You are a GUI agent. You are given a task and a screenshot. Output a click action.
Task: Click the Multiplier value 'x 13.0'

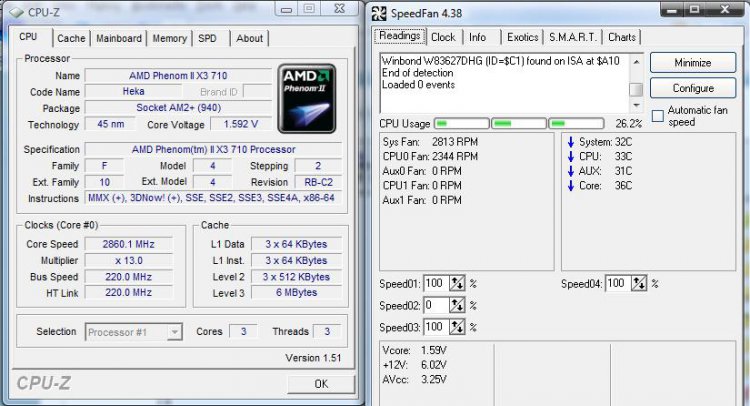click(128, 261)
